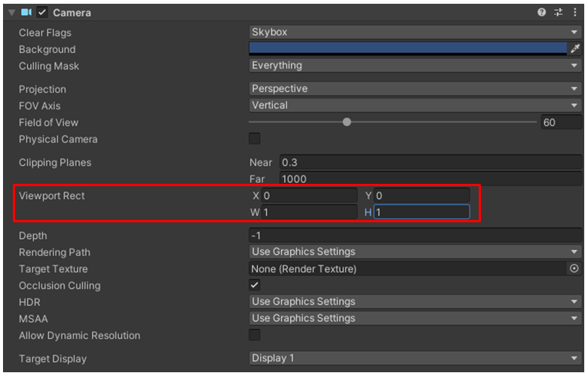
Task: Pick Background color with eyedropper icon
Action: pos(575,48)
